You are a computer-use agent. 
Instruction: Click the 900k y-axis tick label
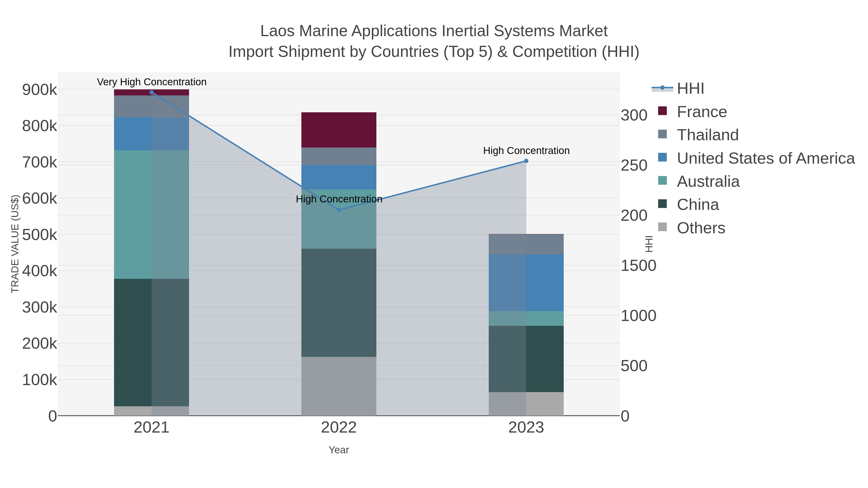tap(40, 90)
